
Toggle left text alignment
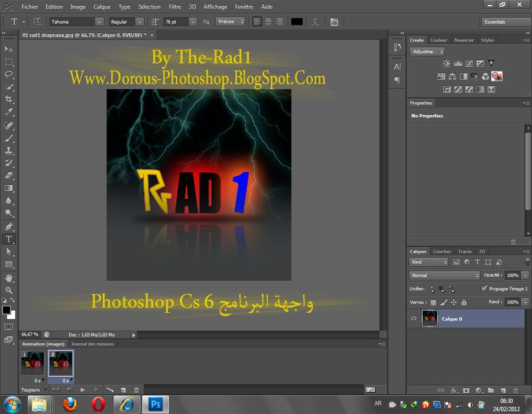[x=257, y=22]
